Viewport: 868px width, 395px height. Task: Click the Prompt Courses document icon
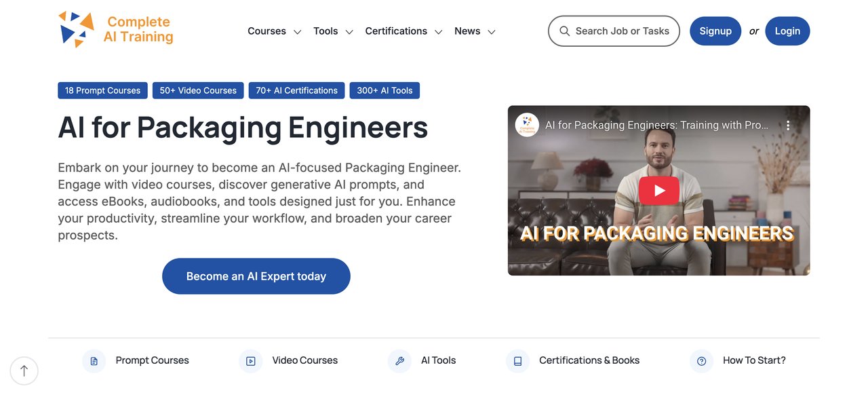pyautogui.click(x=94, y=361)
